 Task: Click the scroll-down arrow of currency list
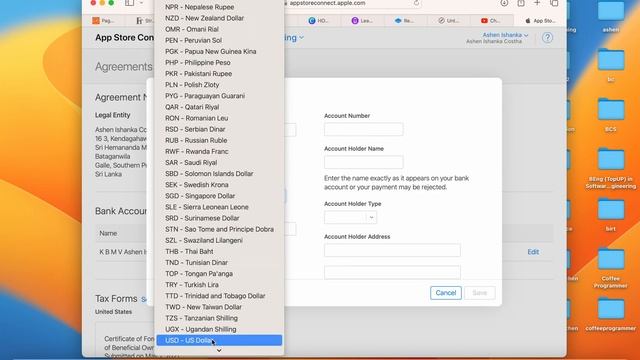pos(219,350)
